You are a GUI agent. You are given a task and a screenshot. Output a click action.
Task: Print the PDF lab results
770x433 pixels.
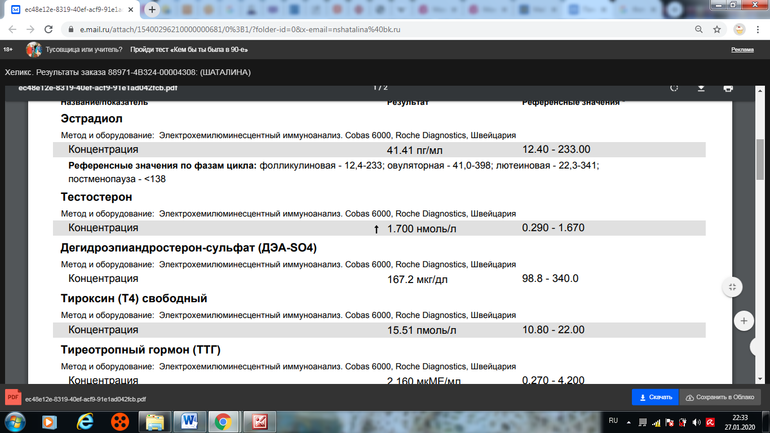point(728,87)
